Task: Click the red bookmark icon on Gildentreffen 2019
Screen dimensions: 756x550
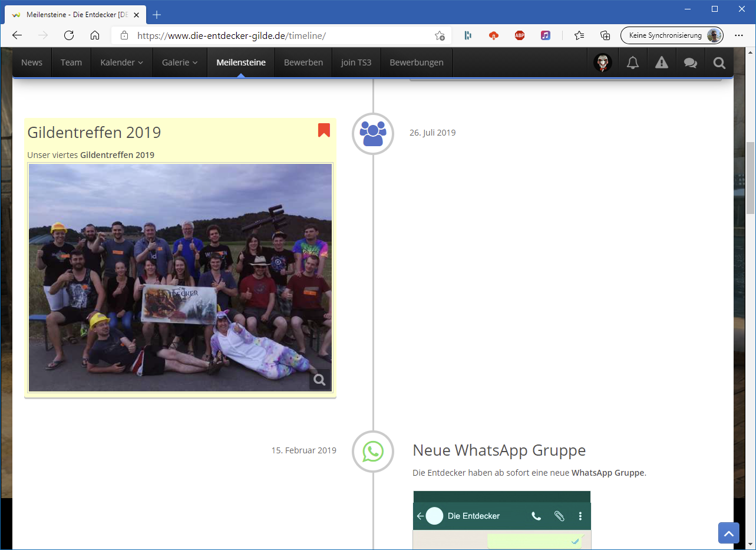Action: [x=323, y=130]
